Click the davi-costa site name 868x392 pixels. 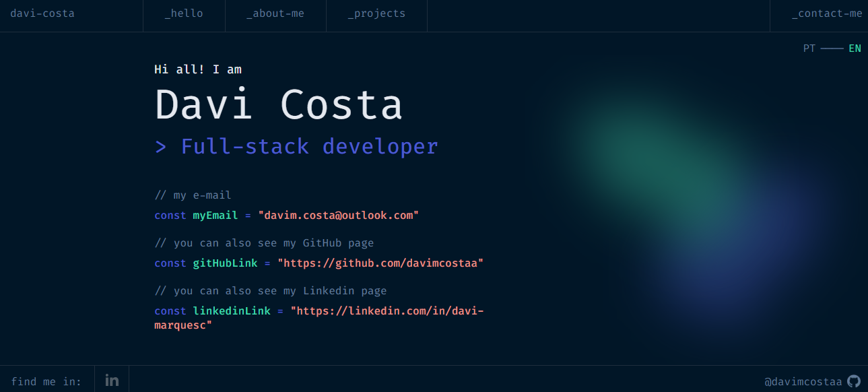[42, 13]
